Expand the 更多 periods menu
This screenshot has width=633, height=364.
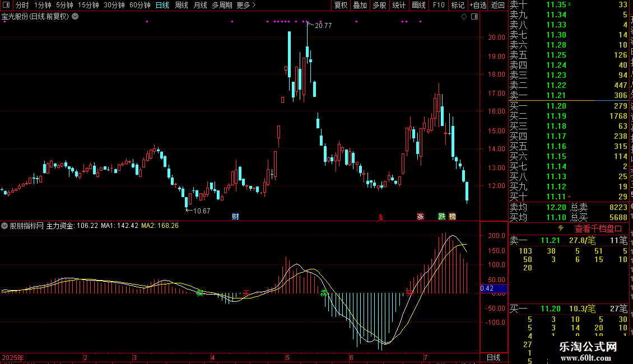tap(246, 5)
